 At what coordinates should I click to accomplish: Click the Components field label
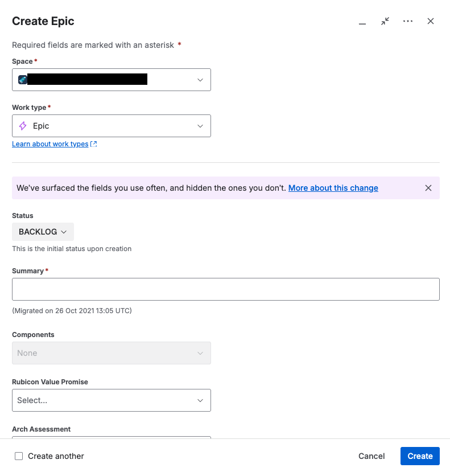pyautogui.click(x=33, y=335)
